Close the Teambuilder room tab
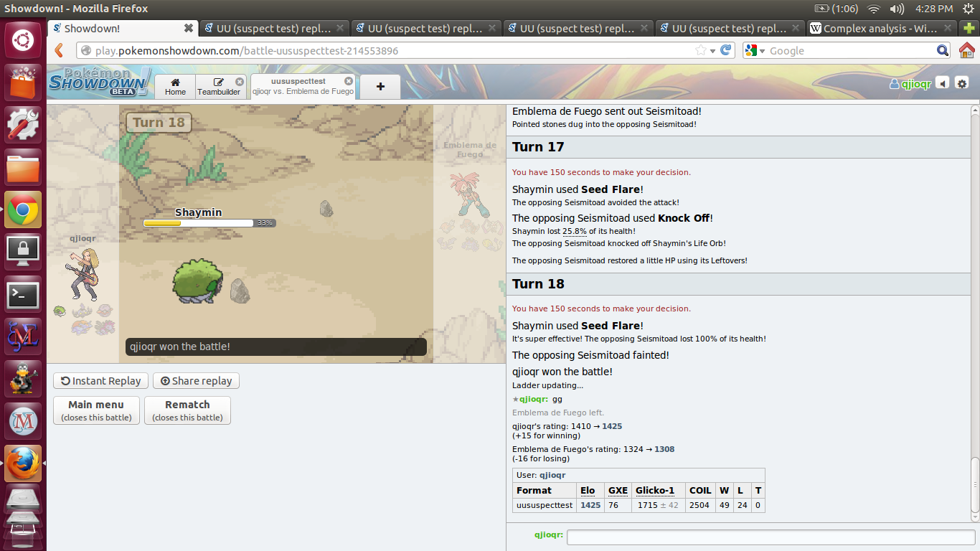The height and width of the screenshot is (551, 980). (x=240, y=82)
